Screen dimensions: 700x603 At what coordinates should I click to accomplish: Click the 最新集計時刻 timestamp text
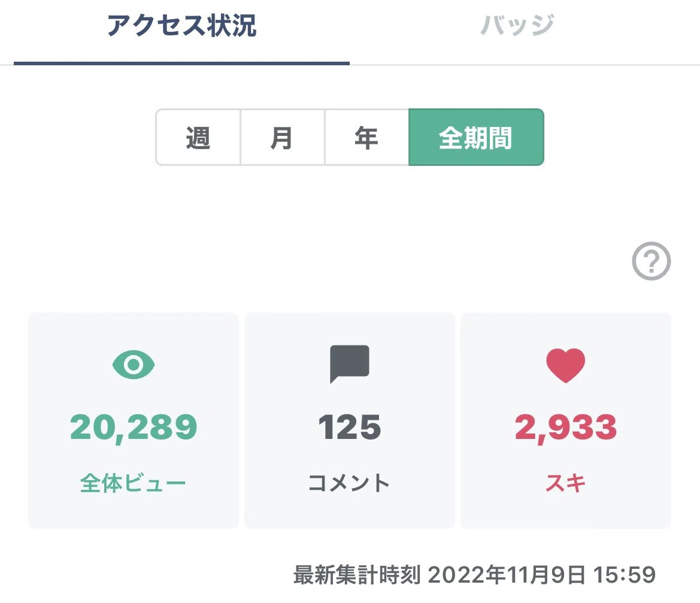pyautogui.click(x=475, y=575)
